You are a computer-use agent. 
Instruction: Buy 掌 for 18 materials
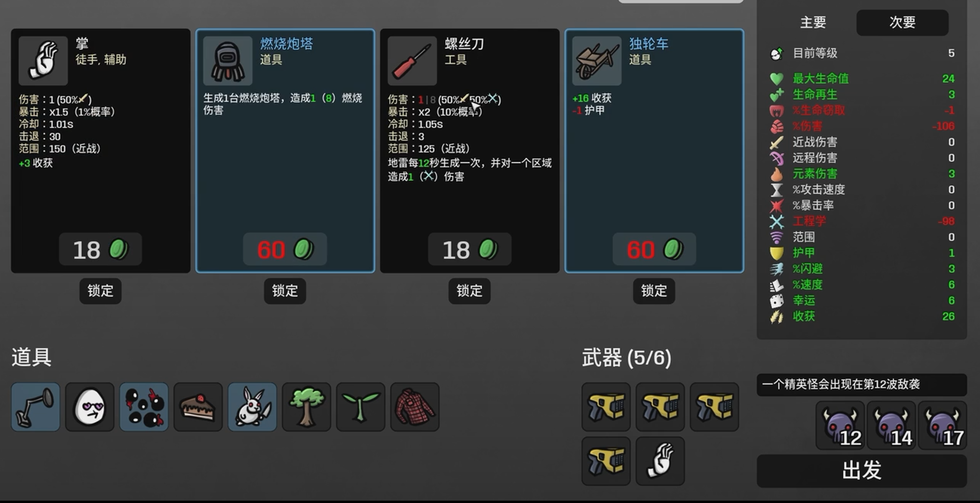(100, 249)
